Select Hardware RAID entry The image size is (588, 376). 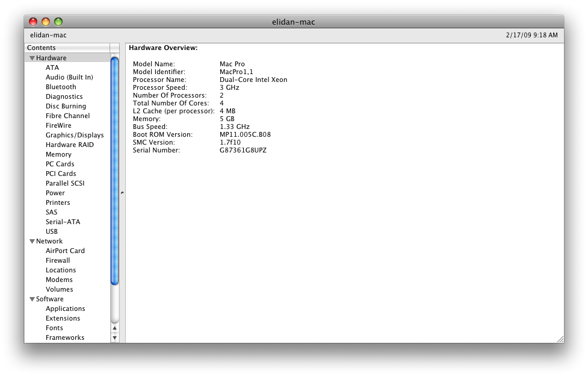coord(70,145)
